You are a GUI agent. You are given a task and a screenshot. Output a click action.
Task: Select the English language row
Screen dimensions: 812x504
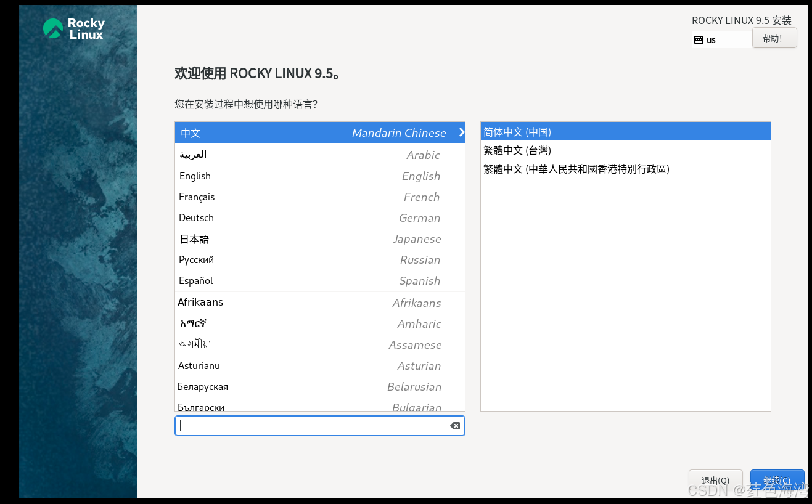tap(319, 176)
